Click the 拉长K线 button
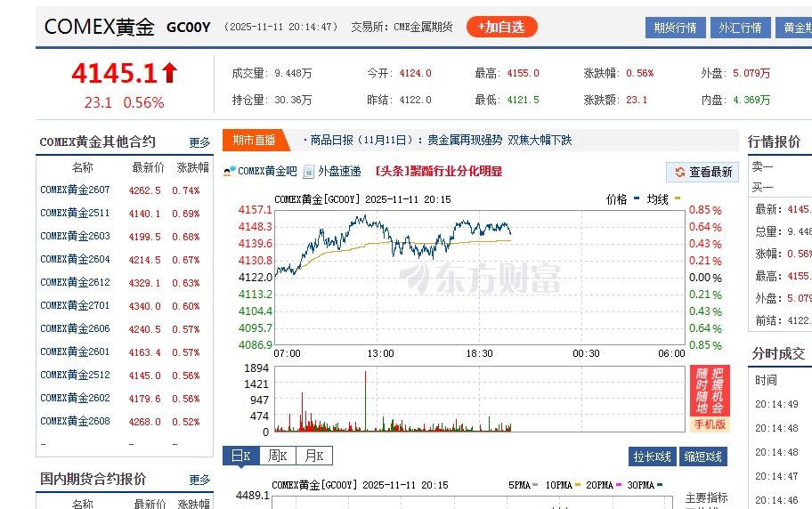Screen dimensions: 812x509 point(652,456)
